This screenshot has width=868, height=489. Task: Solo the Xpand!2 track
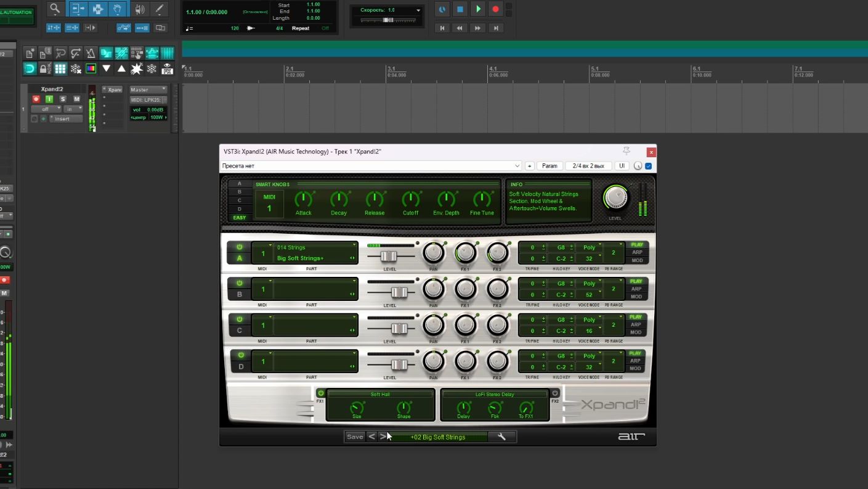click(x=63, y=99)
